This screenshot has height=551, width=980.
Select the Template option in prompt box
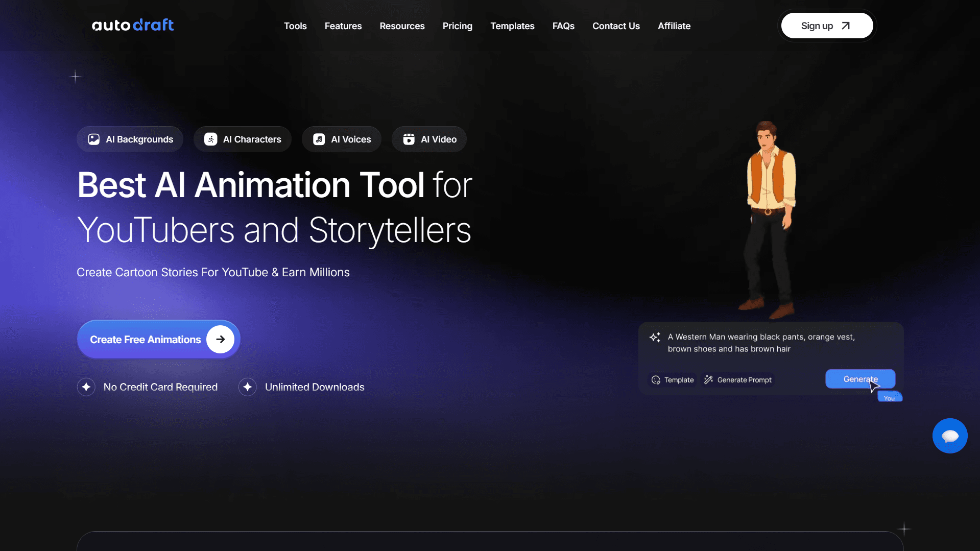[673, 380]
